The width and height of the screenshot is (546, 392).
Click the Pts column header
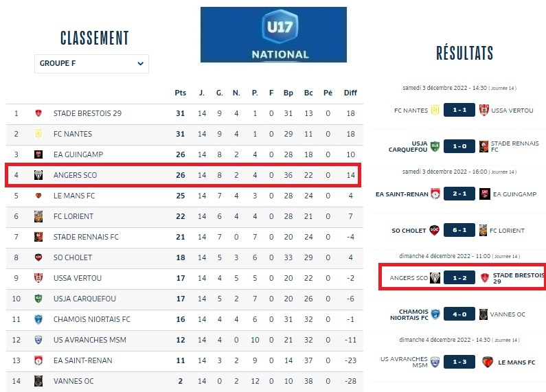click(x=181, y=93)
